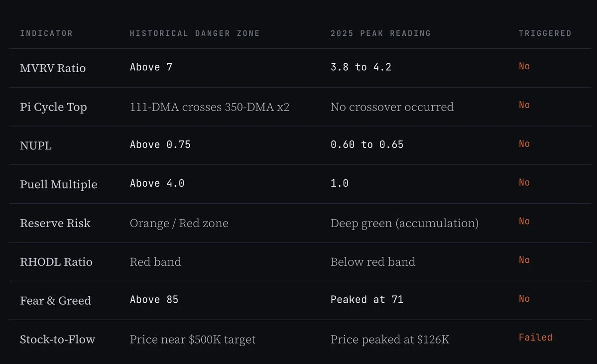Viewport: 597px width, 364px height.
Task: Select the RHODL Ratio row label
Action: pyautogui.click(x=56, y=262)
